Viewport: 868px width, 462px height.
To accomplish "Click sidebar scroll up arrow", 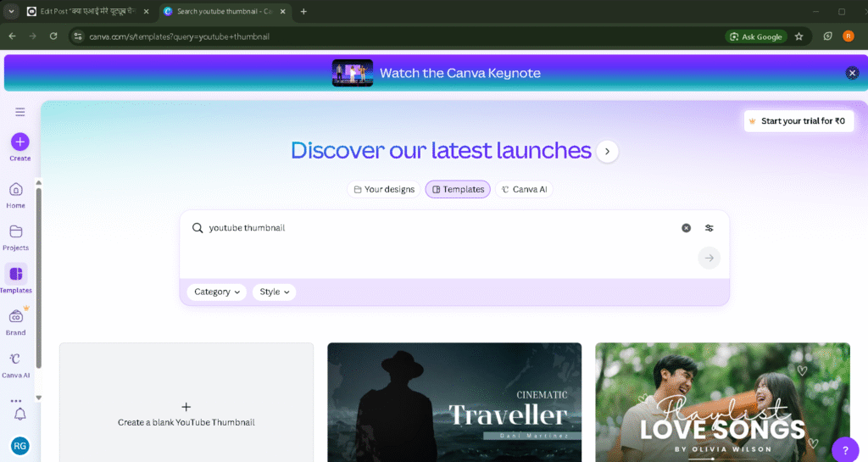I will 38,182.
